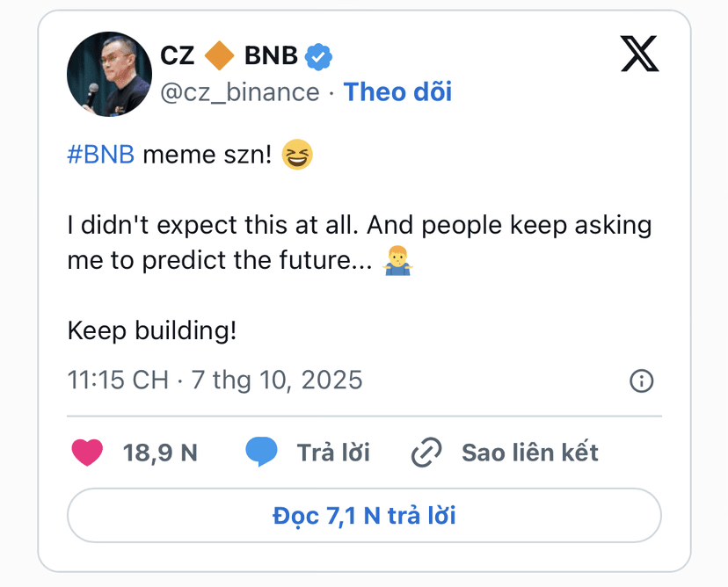Click the shrugging person emoji

pos(398,260)
